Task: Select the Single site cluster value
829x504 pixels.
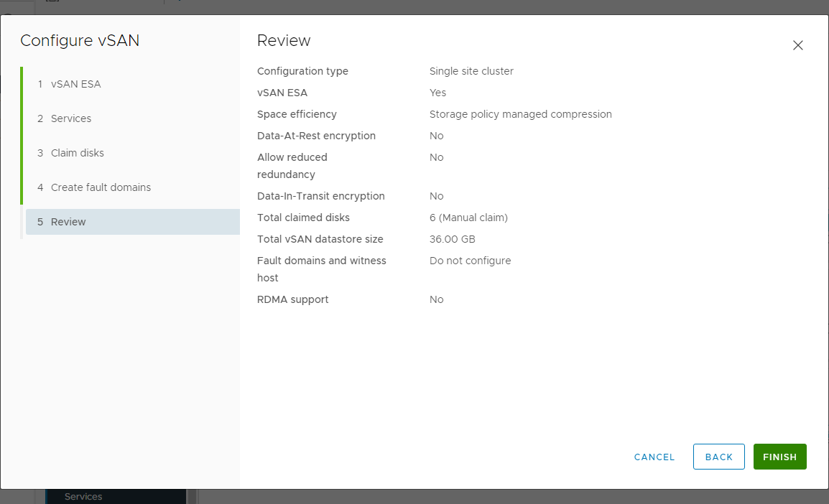Action: (x=471, y=71)
